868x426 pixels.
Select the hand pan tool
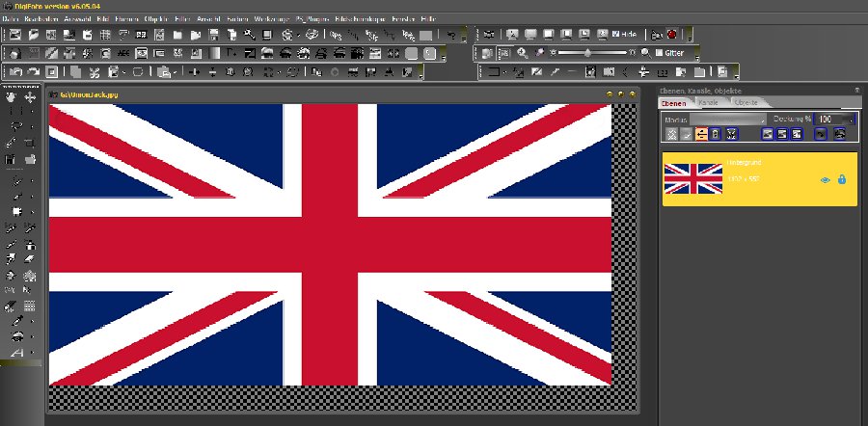click(12, 97)
